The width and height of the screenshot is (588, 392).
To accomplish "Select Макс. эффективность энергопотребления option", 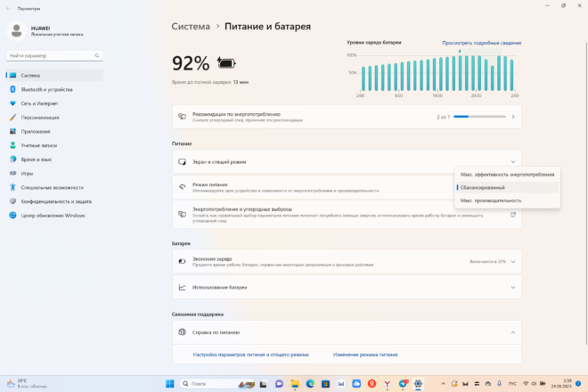I will click(507, 175).
